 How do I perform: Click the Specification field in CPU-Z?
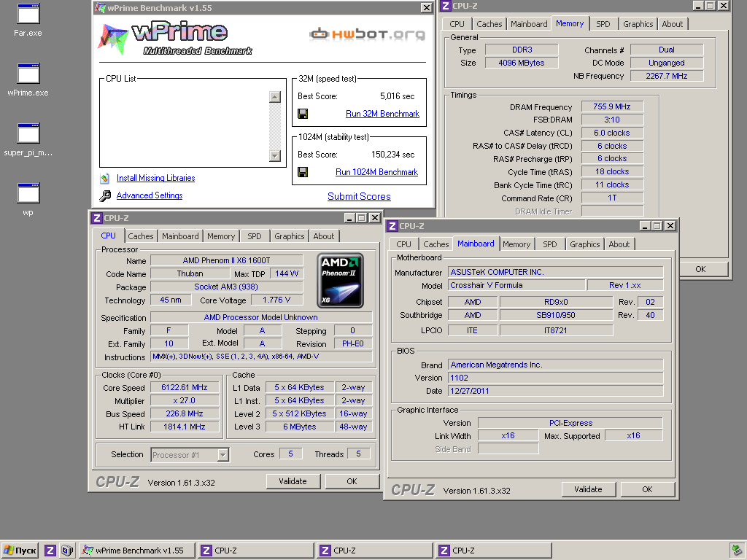tap(261, 317)
